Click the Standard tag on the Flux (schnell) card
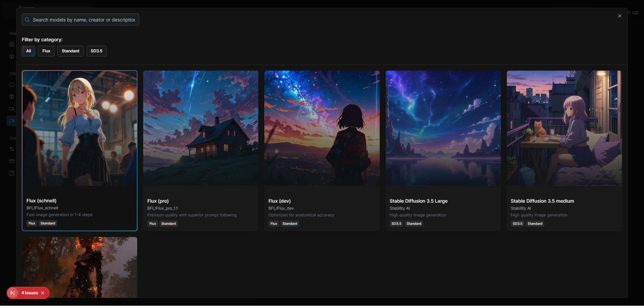This screenshot has height=306, width=644. tap(48, 223)
